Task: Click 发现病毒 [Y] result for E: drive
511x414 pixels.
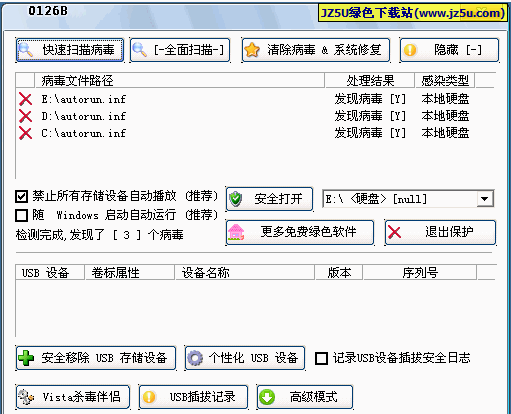Action: (x=370, y=99)
